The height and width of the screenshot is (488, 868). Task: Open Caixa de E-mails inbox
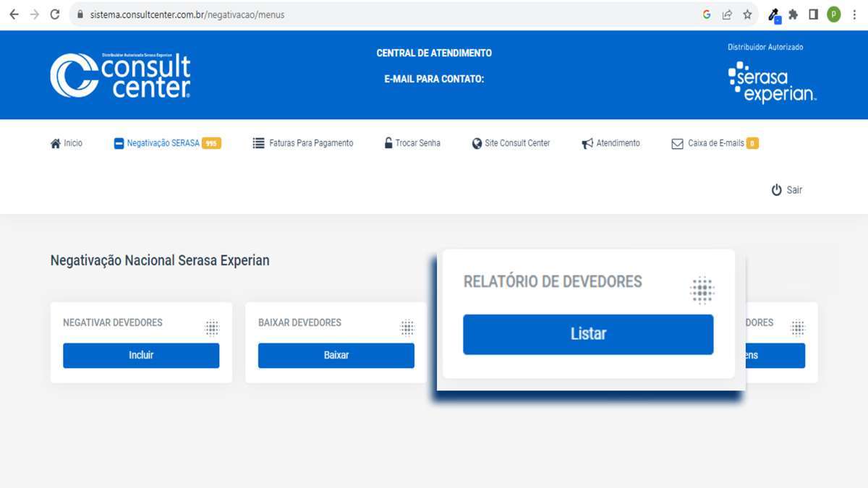tap(715, 143)
